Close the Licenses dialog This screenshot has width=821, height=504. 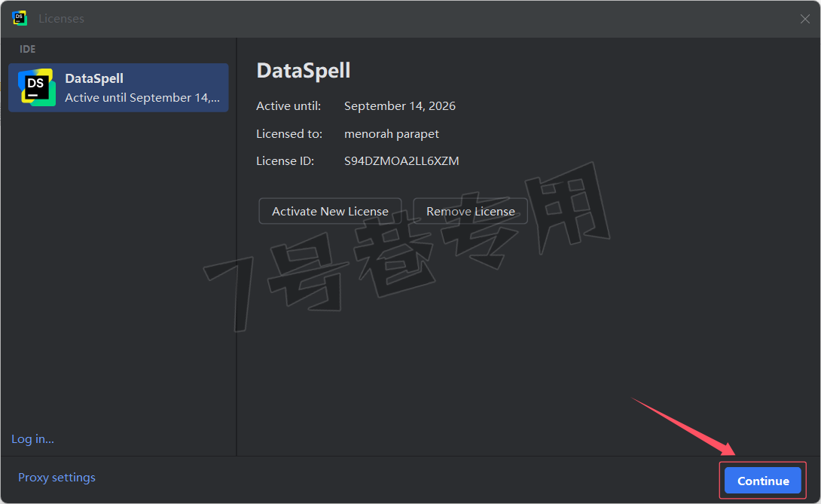[x=804, y=19]
